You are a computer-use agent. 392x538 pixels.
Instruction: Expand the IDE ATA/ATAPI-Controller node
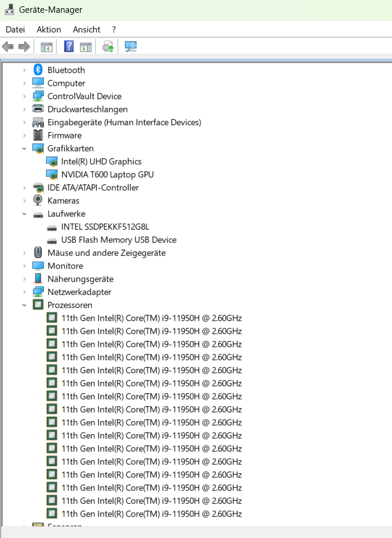(x=24, y=187)
